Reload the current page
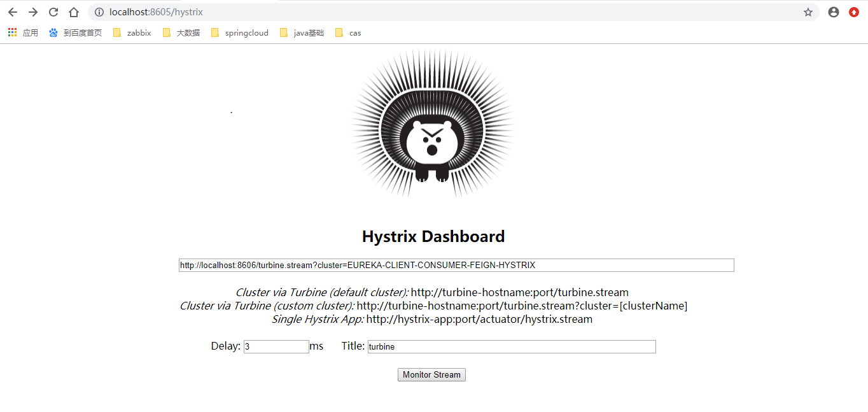Viewport: 868px width, 412px height. coord(53,12)
